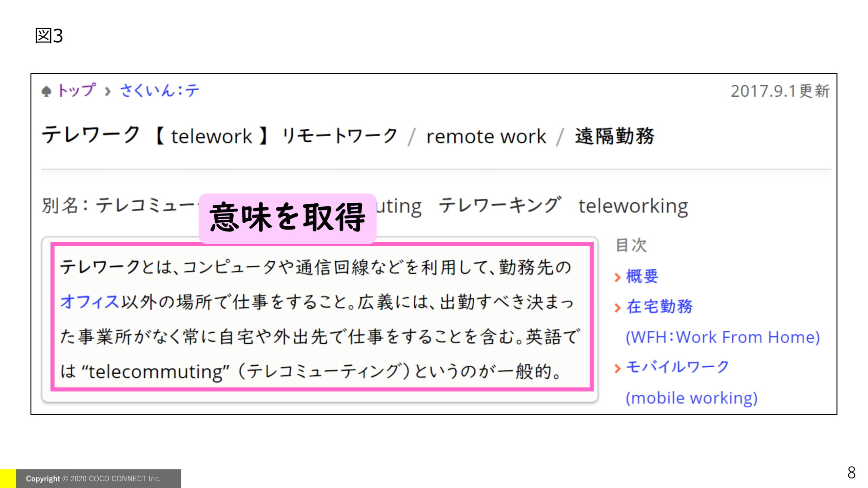The height and width of the screenshot is (488, 868).
Task: Click the orange arrow beside モバイルワーク
Action: pos(618,368)
